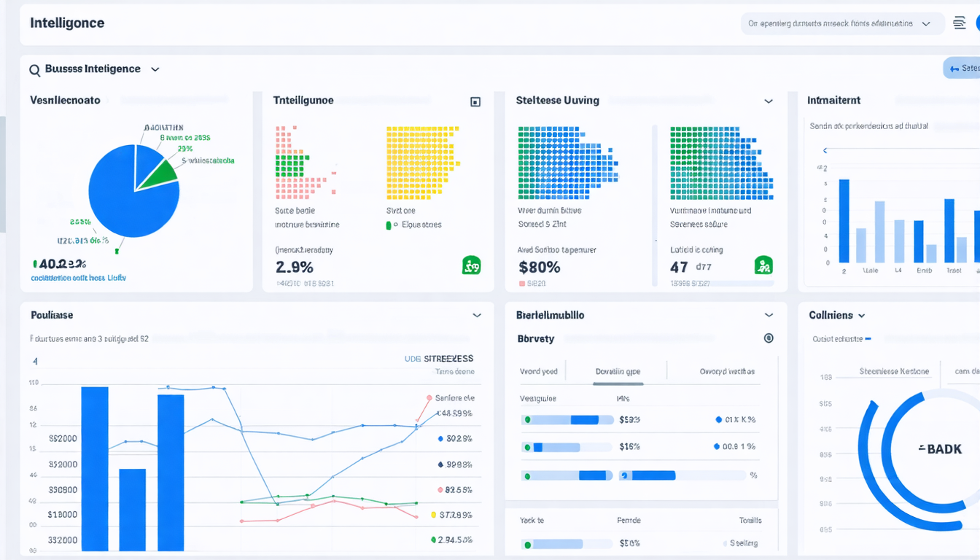Viewport: 980px width, 560px height.
Task: Open the blue link under 40.2.2%
Action: click(x=78, y=278)
